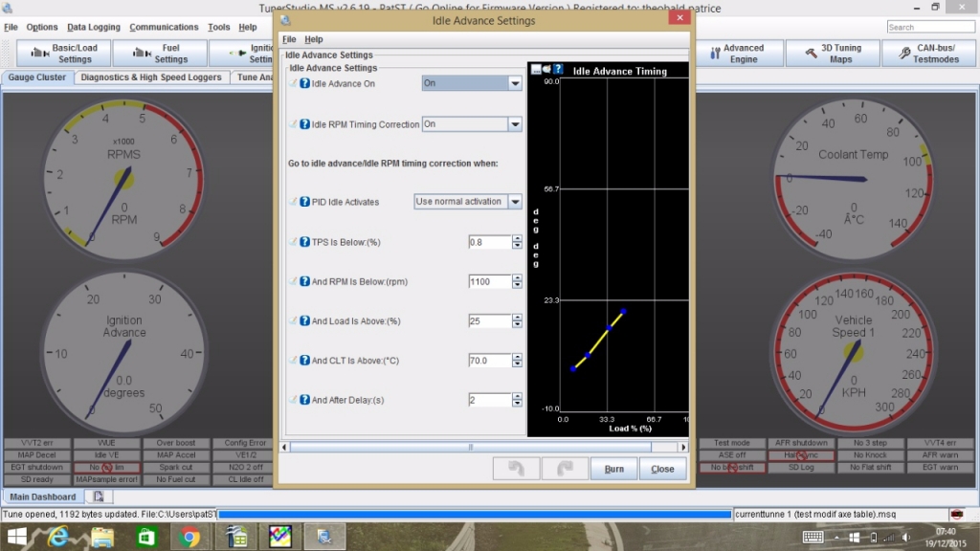Image resolution: width=980 pixels, height=551 pixels.
Task: Select the Gauge Cluster tab
Action: (37, 77)
